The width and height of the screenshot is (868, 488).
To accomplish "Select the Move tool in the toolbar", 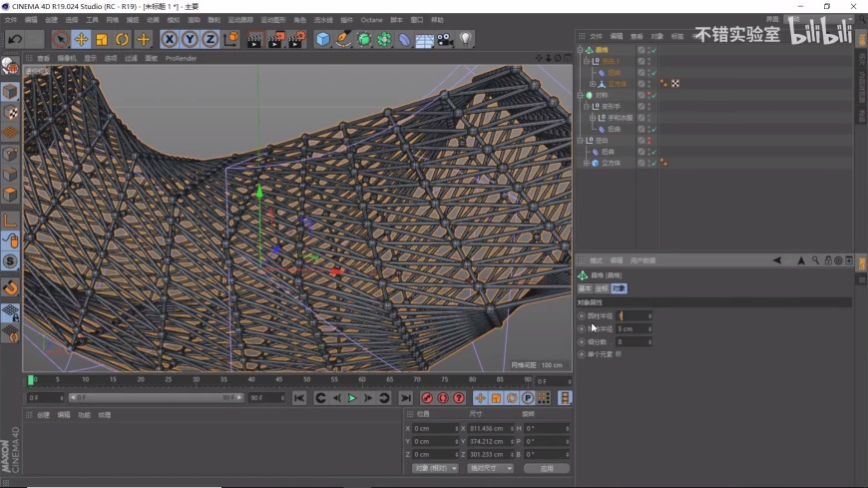I will pos(81,39).
